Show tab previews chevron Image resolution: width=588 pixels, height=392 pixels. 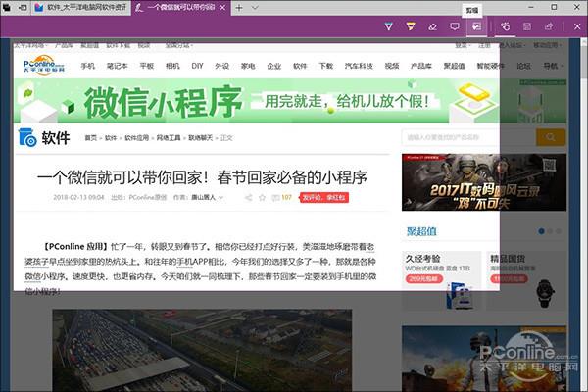[255, 8]
